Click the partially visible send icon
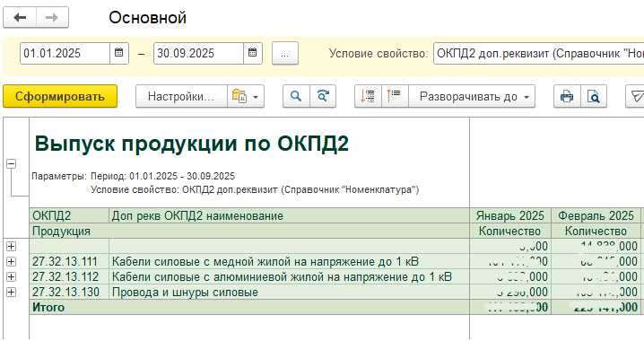 (x=635, y=97)
